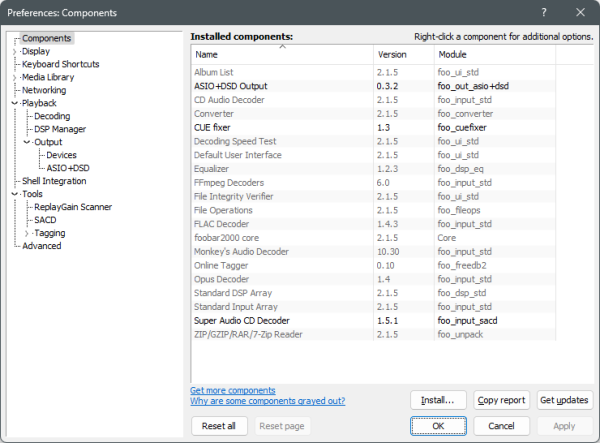Select the Super Audio CD Decoder row
The width and height of the screenshot is (600, 443).
373,321
